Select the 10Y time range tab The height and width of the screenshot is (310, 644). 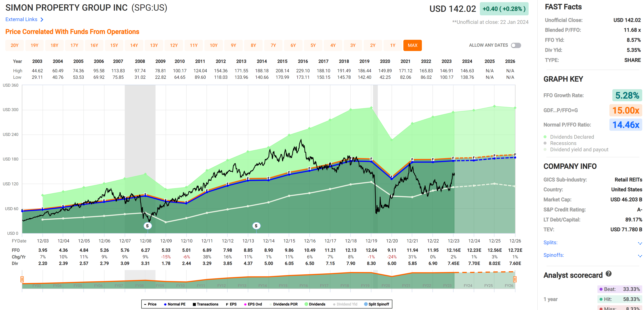pos(213,45)
